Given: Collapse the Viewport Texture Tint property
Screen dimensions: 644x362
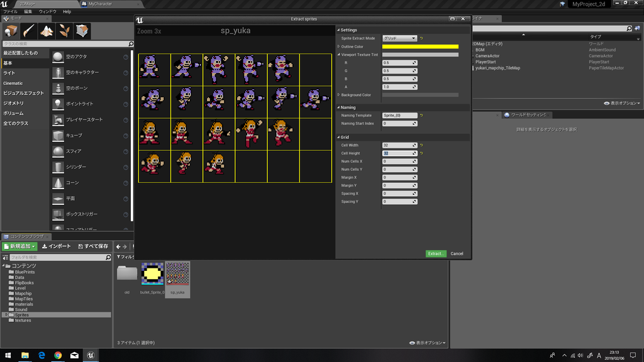Looking at the screenshot, I should coord(338,55).
